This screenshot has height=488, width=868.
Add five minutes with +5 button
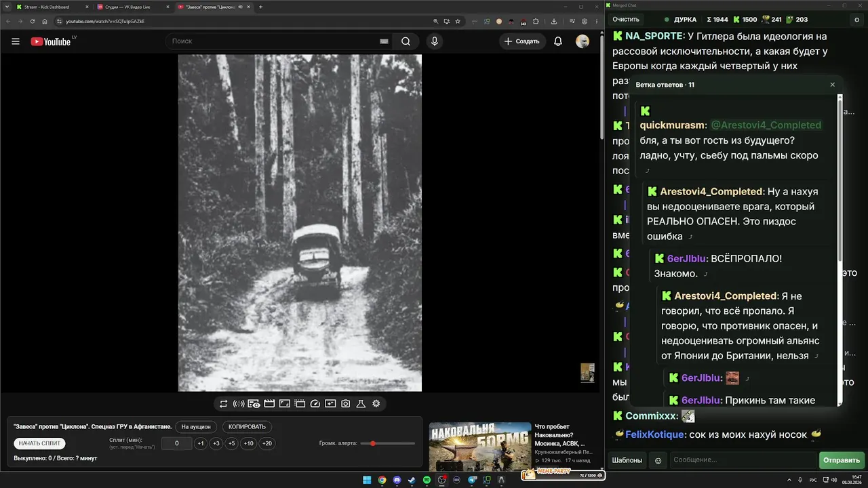232,443
